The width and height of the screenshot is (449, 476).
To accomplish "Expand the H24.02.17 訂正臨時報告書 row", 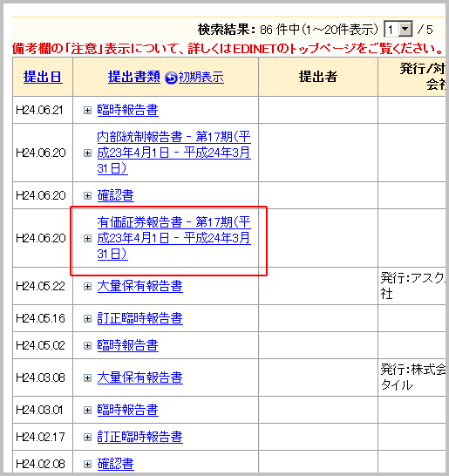I will (x=87, y=437).
